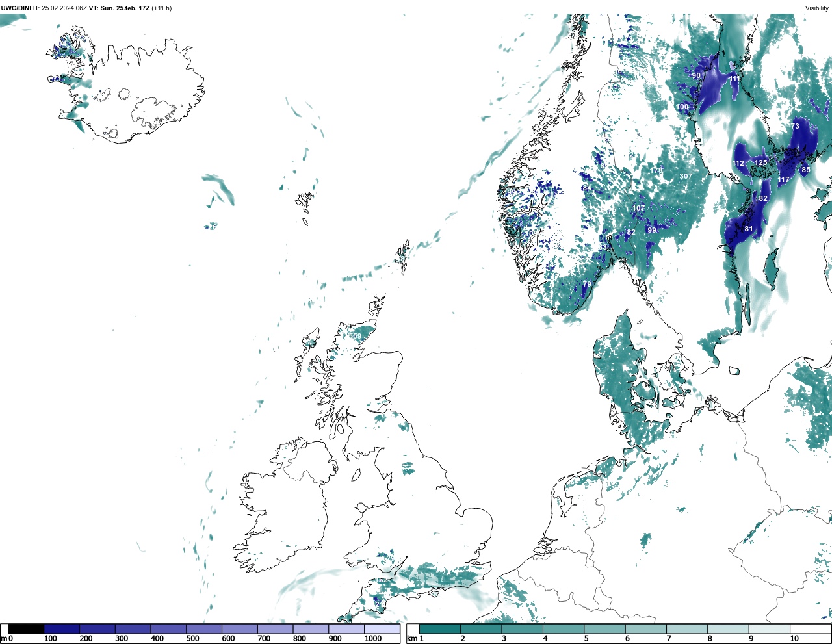Pick the 8–9 km legend swatch
The width and height of the screenshot is (832, 644).
728,629
